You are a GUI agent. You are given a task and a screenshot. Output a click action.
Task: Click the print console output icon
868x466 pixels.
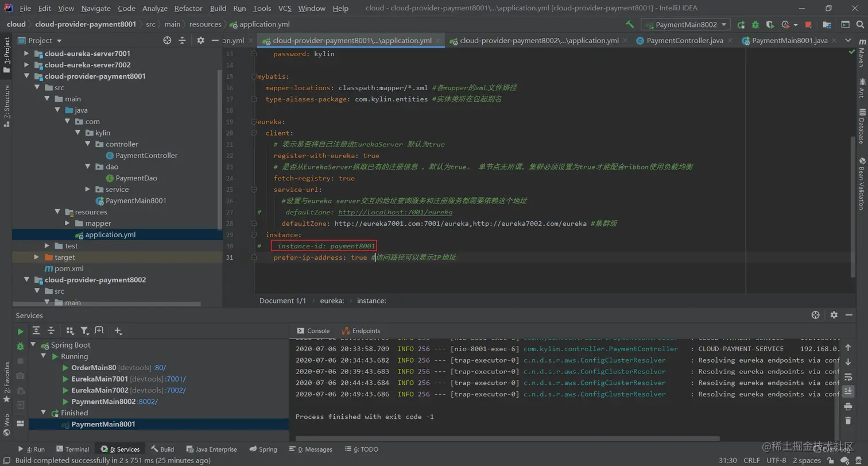[848, 406]
